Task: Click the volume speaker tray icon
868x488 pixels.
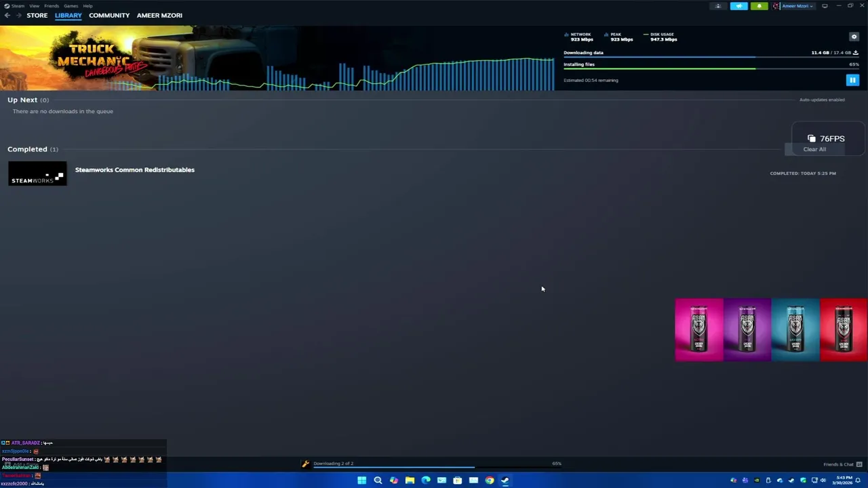Action: pos(823,481)
